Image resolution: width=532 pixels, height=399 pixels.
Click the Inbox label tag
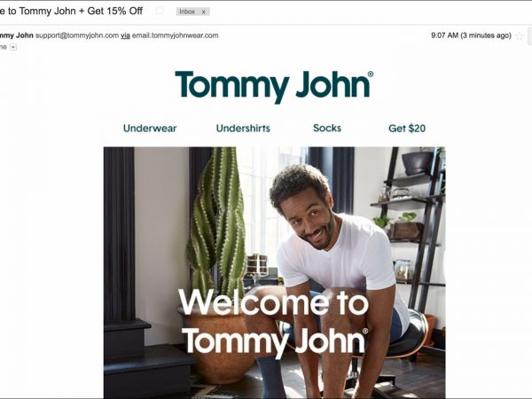pyautogui.click(x=187, y=12)
